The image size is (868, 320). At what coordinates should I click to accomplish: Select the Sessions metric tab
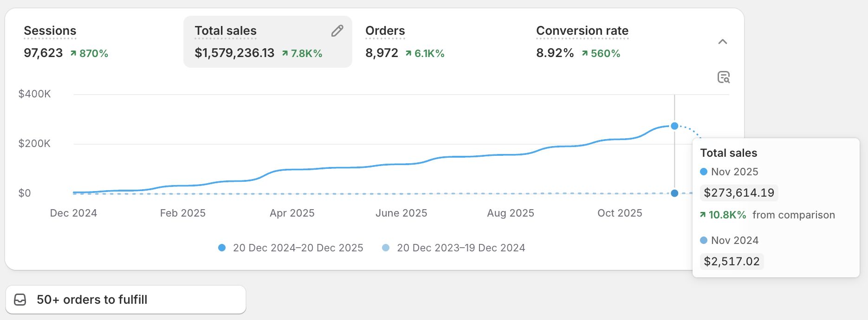[50, 42]
